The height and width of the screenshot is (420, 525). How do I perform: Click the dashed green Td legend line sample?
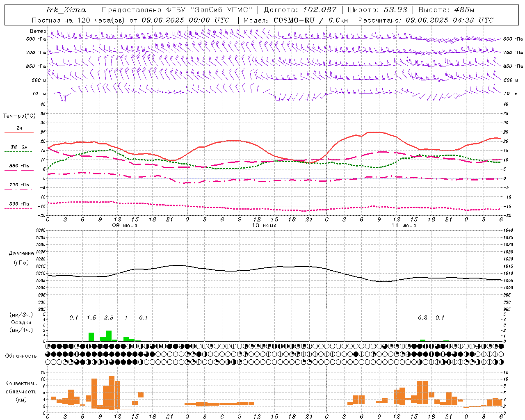click(x=19, y=151)
